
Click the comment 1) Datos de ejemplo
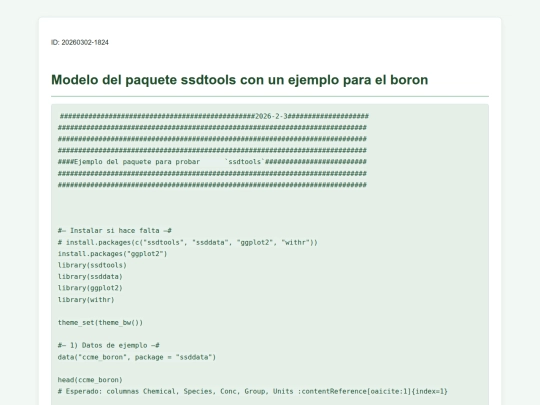coord(108,345)
